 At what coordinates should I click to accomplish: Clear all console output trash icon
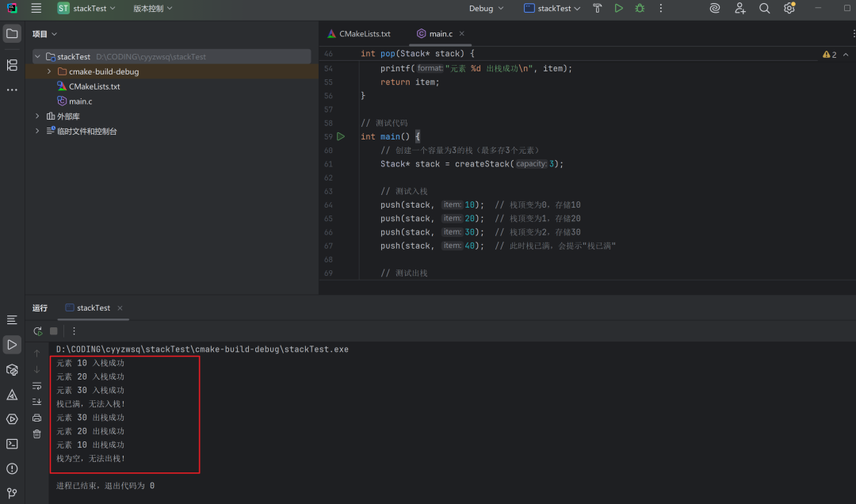(36, 434)
